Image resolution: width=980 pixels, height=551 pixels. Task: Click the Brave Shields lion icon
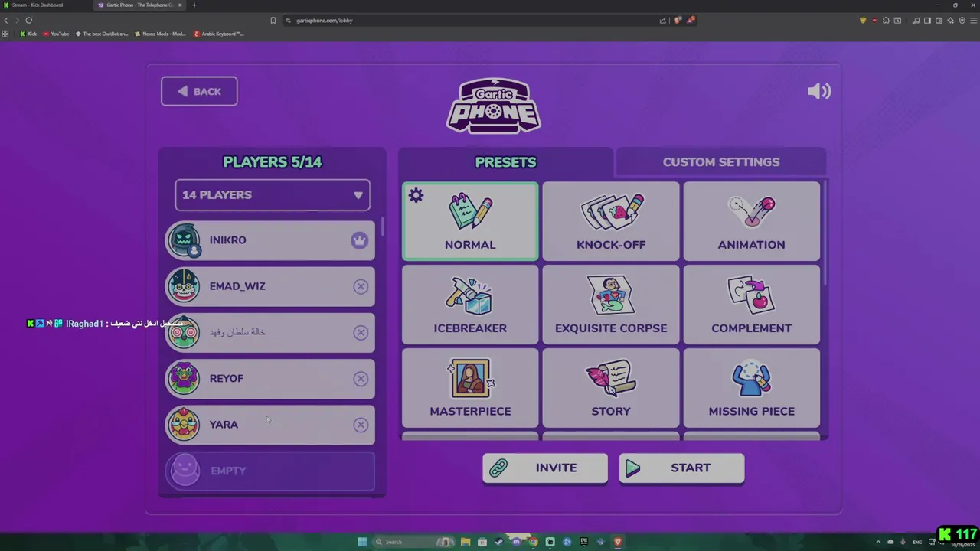pyautogui.click(x=677, y=20)
